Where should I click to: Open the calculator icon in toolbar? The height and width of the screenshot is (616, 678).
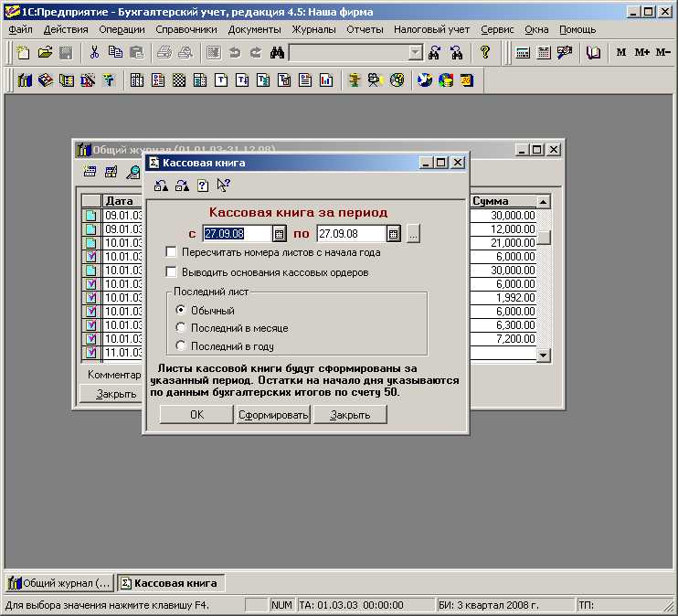tap(524, 53)
